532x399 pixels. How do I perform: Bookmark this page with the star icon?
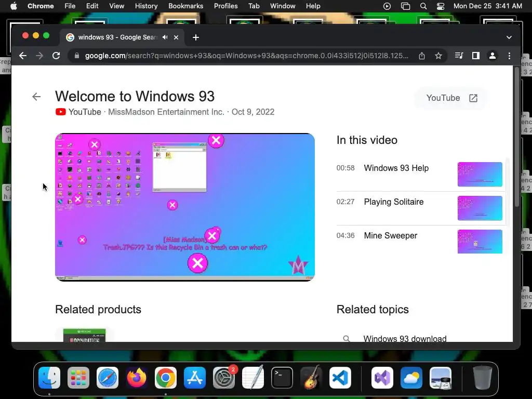pyautogui.click(x=438, y=56)
